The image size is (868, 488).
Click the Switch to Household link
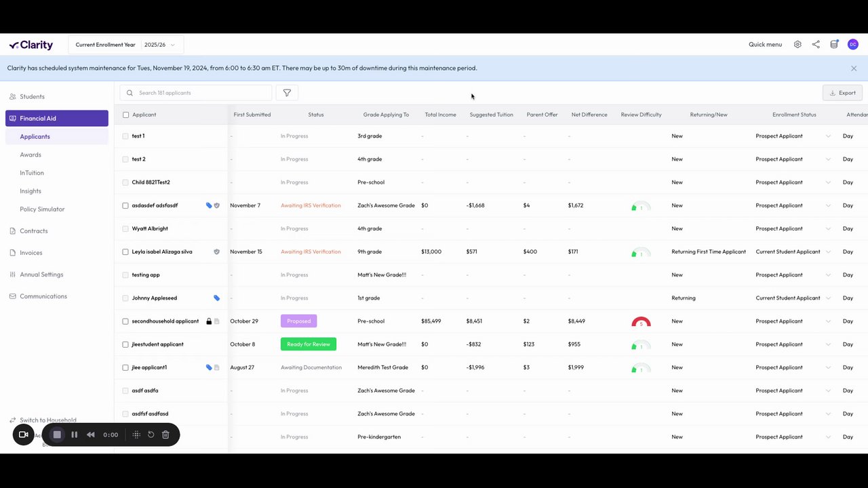coord(48,420)
